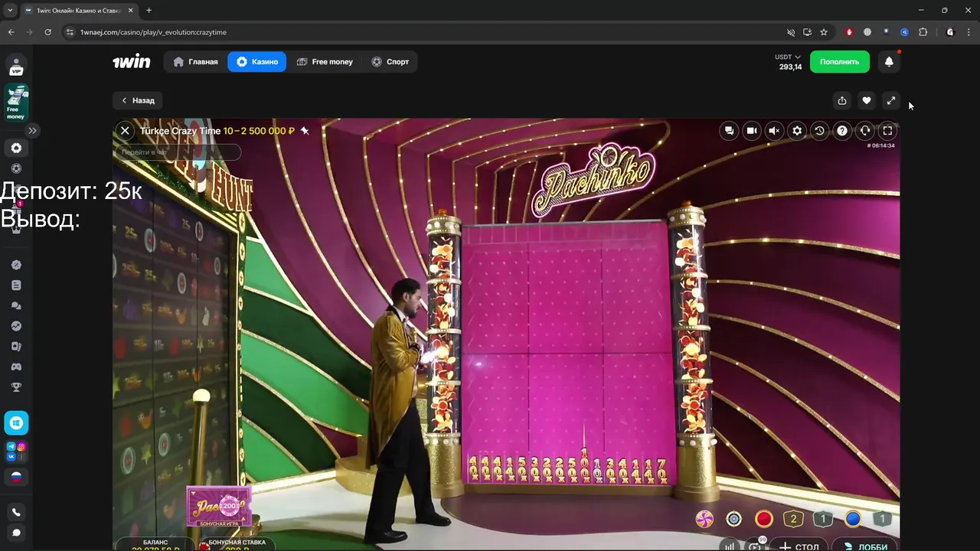Switch the game to fullscreen
Screen dimensions: 980x551
[887, 131]
